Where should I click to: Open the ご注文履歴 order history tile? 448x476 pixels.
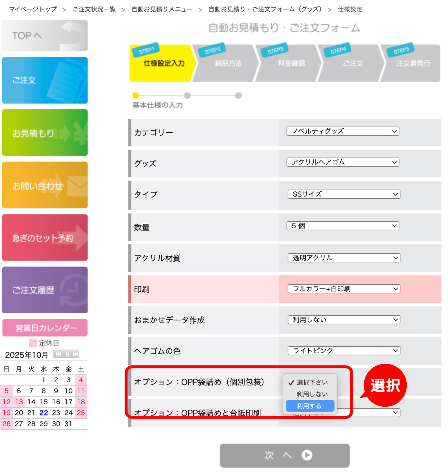tap(45, 290)
